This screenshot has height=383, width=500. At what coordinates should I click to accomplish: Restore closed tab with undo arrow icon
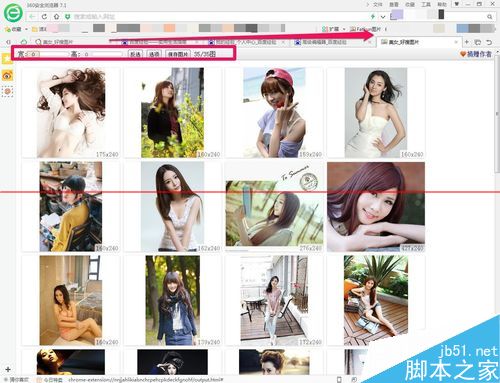(x=489, y=42)
